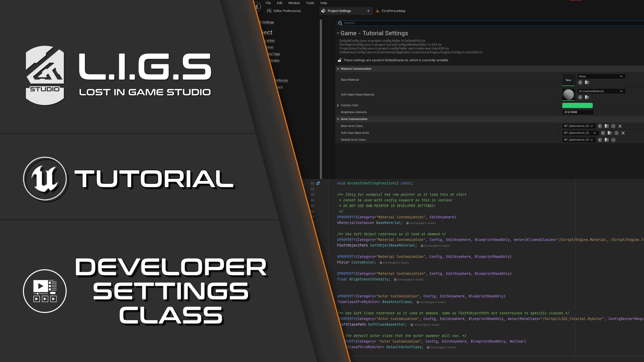Screen dimensions: 644x362
Task: Click the sliders icon beside Editor Preferences
Action: coord(269,11)
